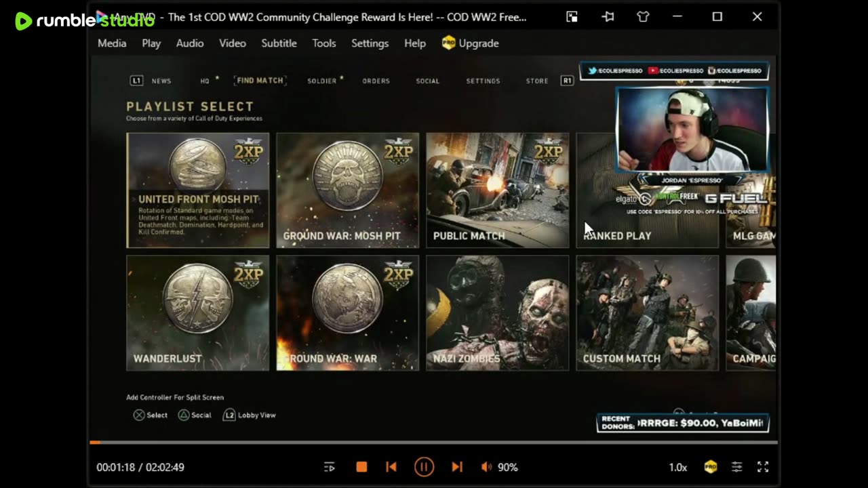Stop playback with the orange square
868x488 pixels.
(x=361, y=467)
